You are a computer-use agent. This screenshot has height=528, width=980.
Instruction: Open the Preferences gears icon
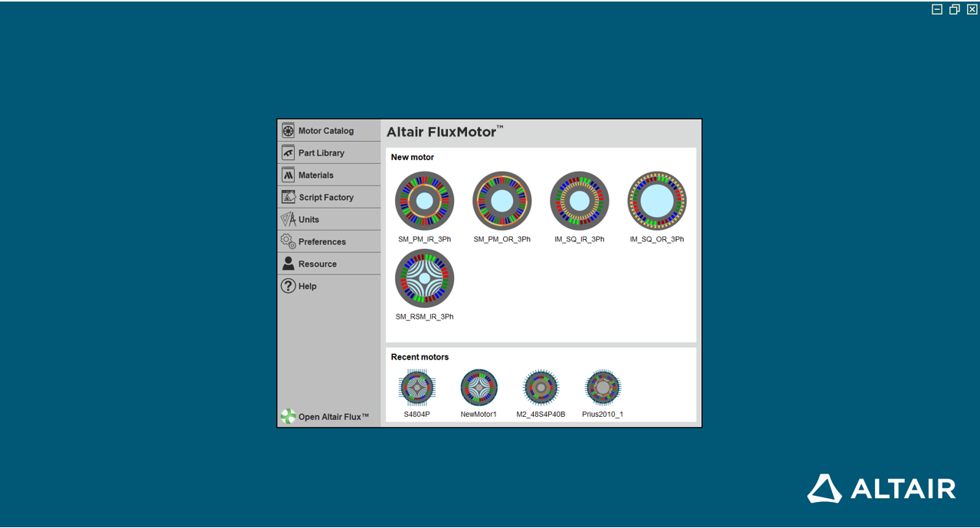click(288, 242)
